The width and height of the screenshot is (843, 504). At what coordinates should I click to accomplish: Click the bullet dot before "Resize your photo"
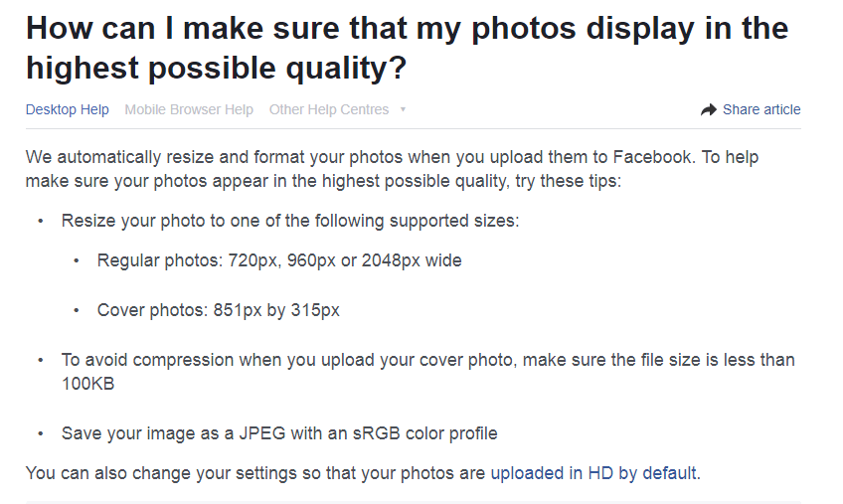(x=41, y=222)
